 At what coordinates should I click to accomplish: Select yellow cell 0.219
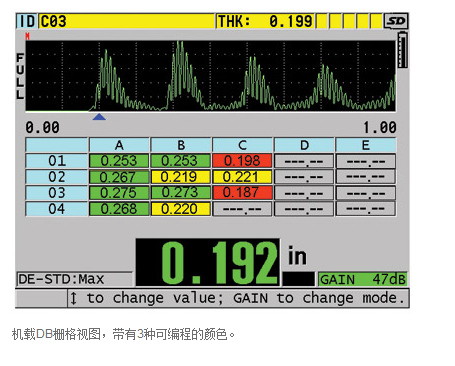(181, 177)
